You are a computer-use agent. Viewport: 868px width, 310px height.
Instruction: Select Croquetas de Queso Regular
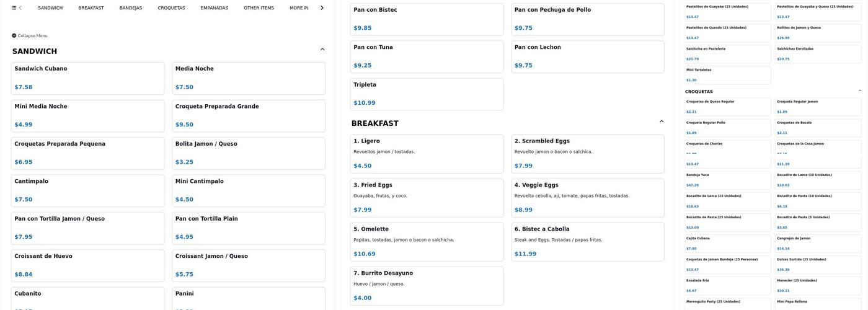pyautogui.click(x=727, y=107)
